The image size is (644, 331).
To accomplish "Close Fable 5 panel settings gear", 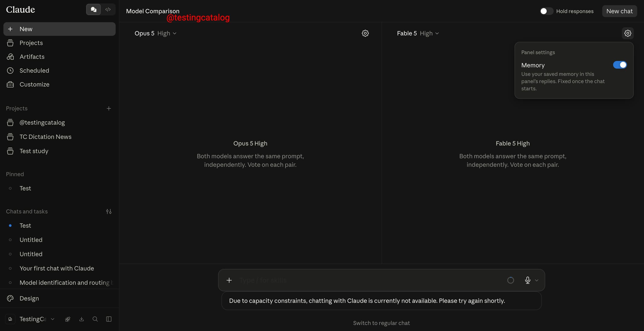I will tap(628, 33).
